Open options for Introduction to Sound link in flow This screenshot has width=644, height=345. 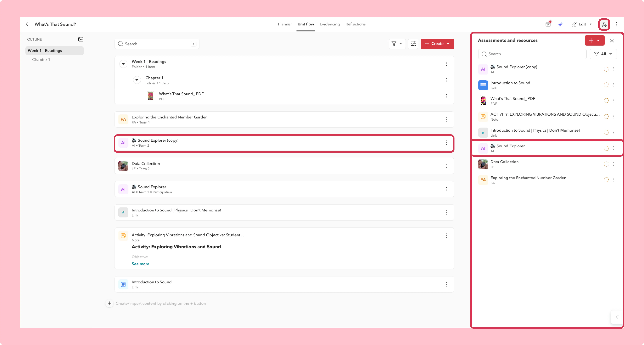click(447, 284)
